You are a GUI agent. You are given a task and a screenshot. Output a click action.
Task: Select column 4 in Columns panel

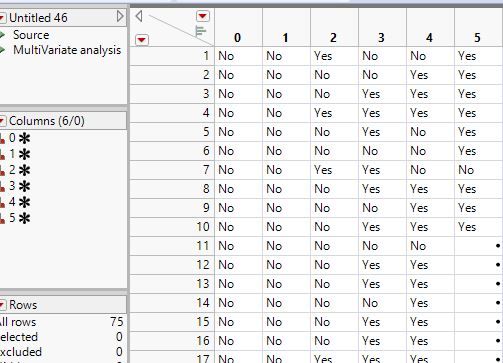[12, 202]
